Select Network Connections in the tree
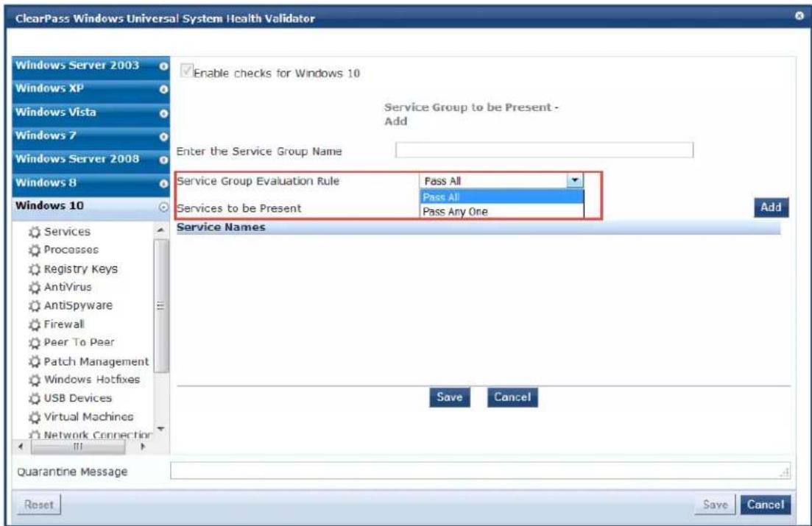The image size is (812, 526). coord(97,434)
